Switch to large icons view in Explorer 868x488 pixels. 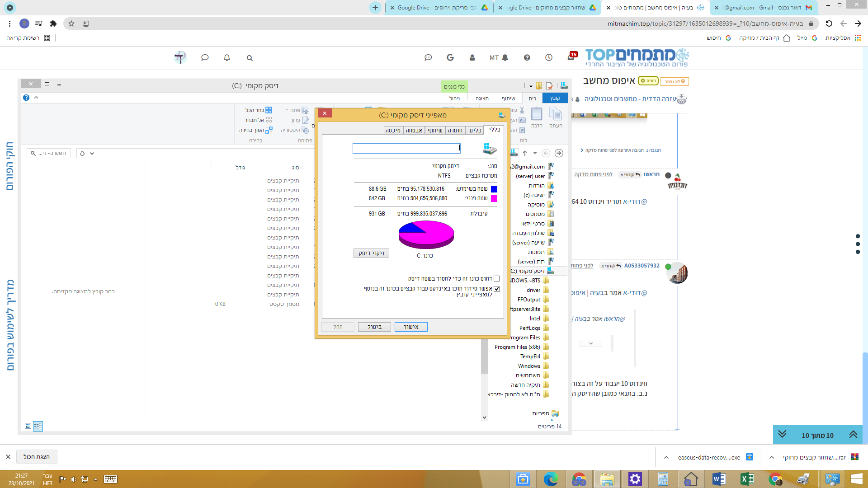pos(28,426)
